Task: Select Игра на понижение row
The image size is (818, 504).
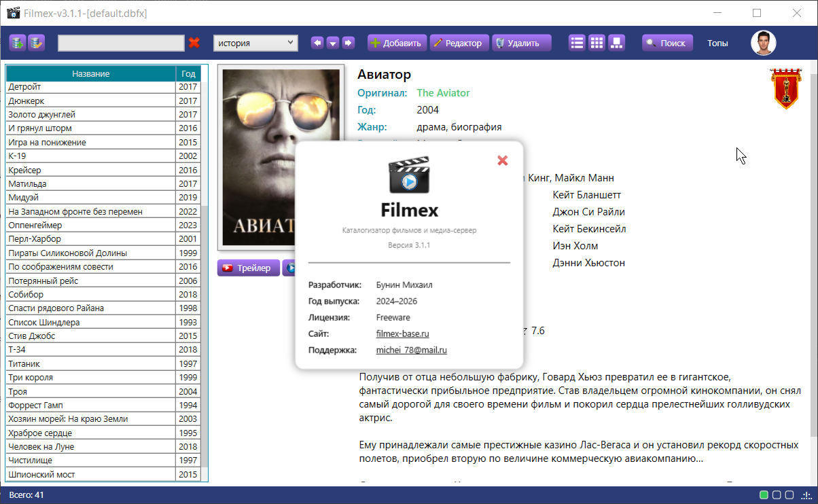Action: (104, 143)
